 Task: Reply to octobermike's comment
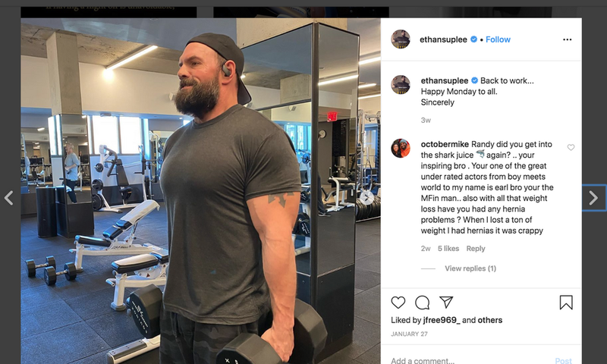tap(476, 248)
